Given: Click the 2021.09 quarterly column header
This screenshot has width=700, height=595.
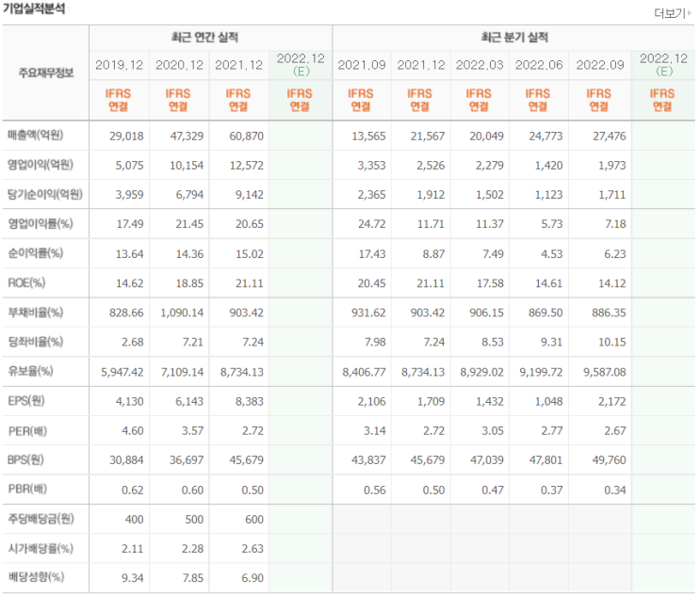Looking at the screenshot, I should point(361,65).
